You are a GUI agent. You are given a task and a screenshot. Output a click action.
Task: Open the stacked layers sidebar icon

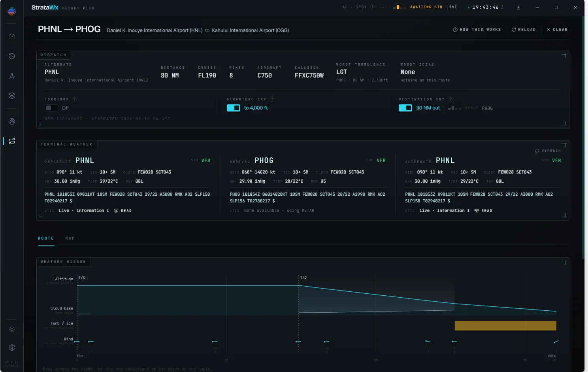tap(12, 96)
